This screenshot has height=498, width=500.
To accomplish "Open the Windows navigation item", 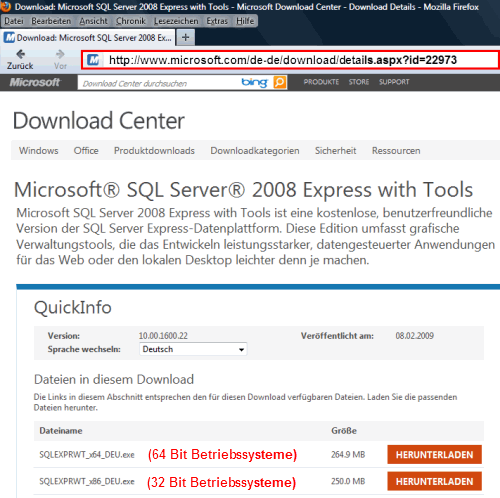I will tap(39, 151).
